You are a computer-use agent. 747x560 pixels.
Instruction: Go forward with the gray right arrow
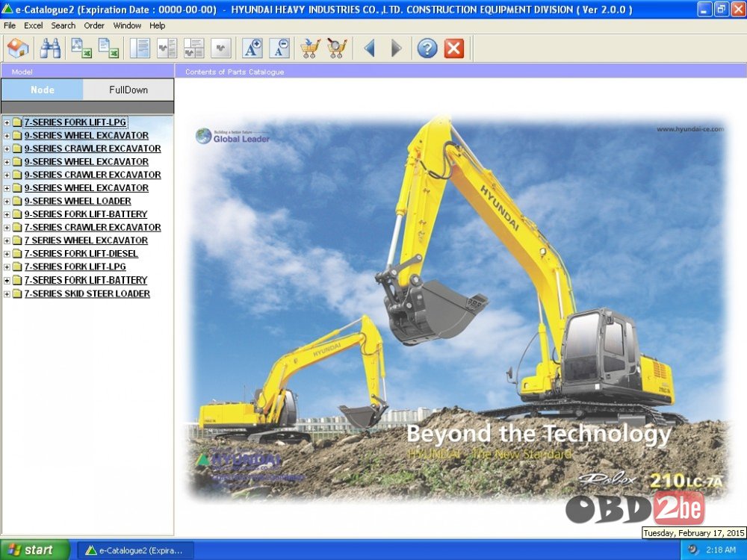pos(396,48)
